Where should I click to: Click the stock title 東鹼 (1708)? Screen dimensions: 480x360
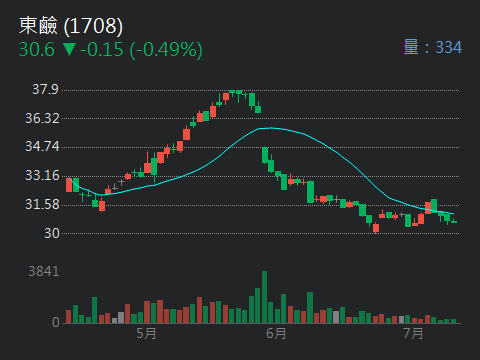click(x=71, y=26)
